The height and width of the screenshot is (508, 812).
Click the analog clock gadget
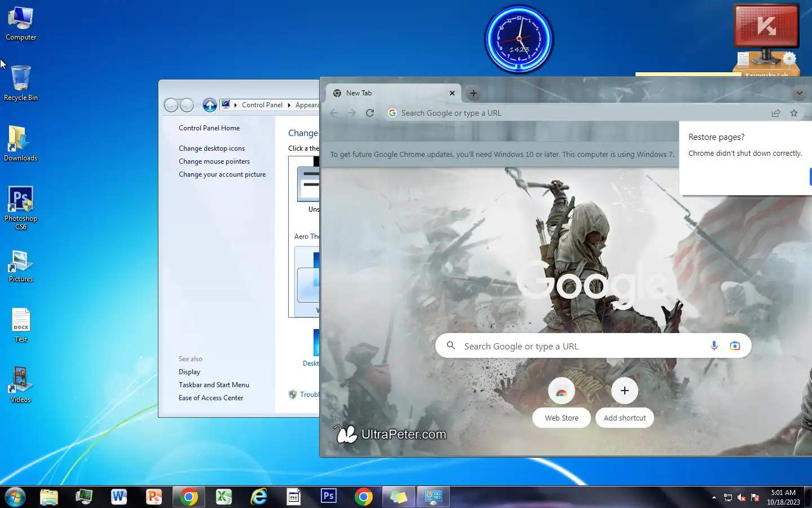pyautogui.click(x=519, y=39)
